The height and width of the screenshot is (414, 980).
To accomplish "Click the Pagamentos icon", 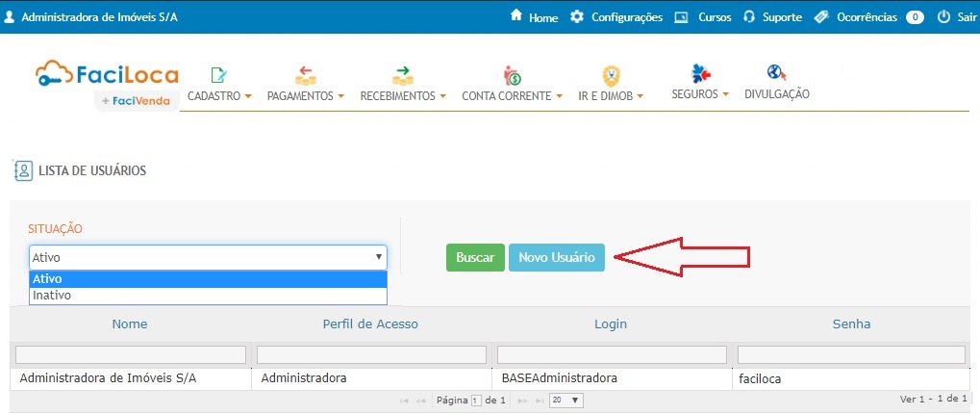I will 306,75.
